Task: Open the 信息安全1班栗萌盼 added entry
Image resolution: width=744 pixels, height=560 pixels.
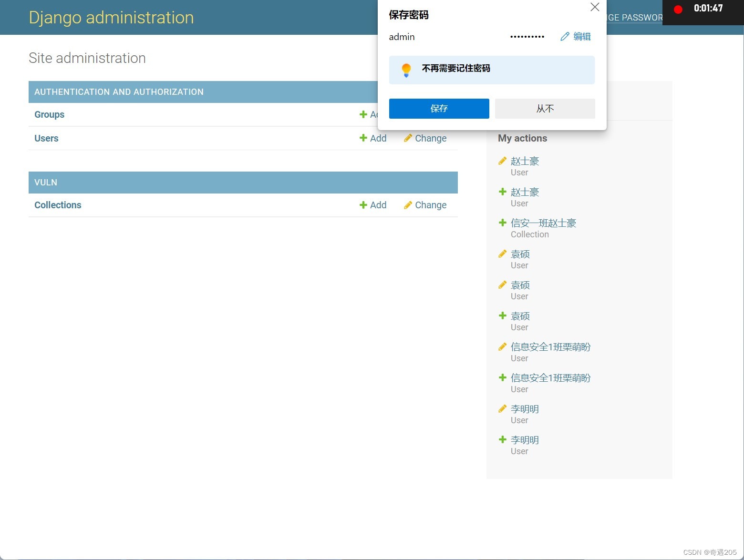Action: point(550,378)
